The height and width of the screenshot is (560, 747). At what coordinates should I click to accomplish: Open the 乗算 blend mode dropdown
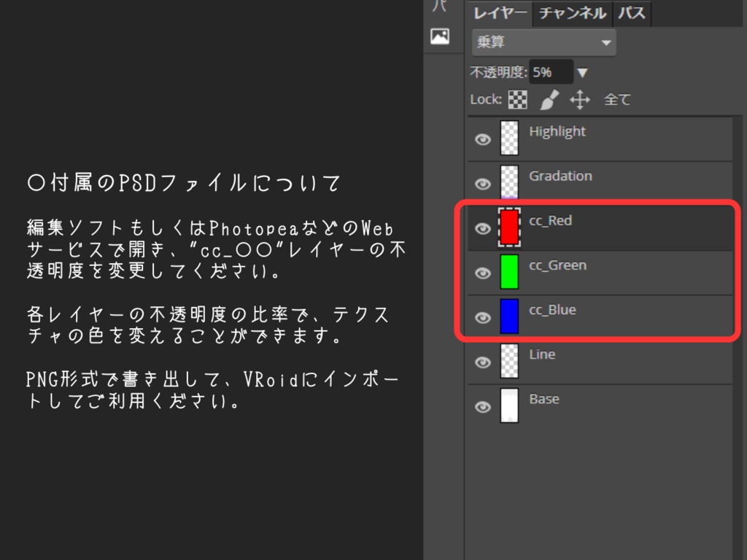tap(543, 42)
